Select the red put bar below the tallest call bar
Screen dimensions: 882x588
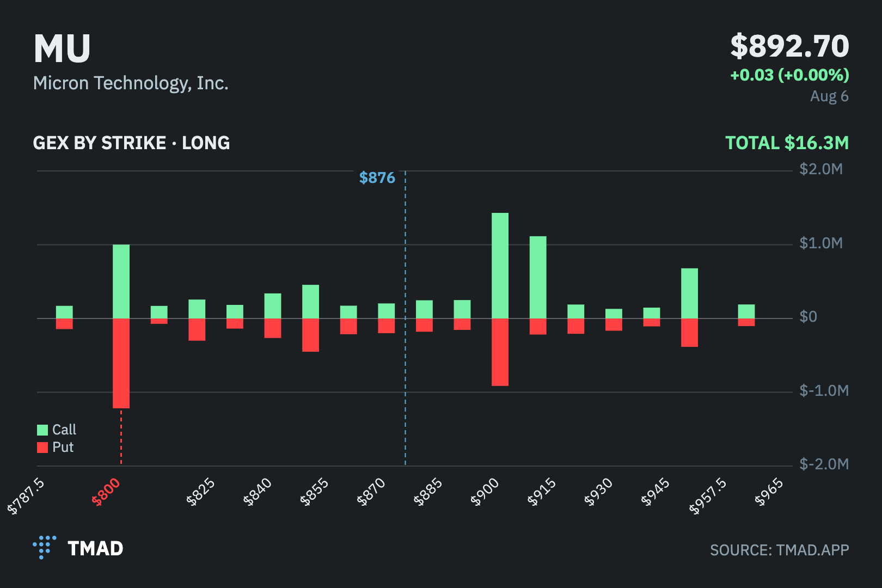(500, 352)
